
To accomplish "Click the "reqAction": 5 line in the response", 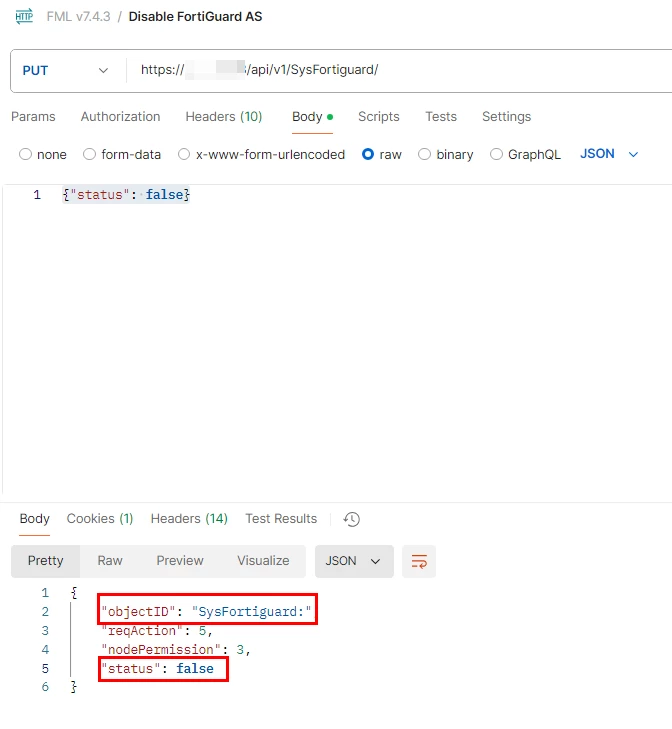I will click(157, 631).
